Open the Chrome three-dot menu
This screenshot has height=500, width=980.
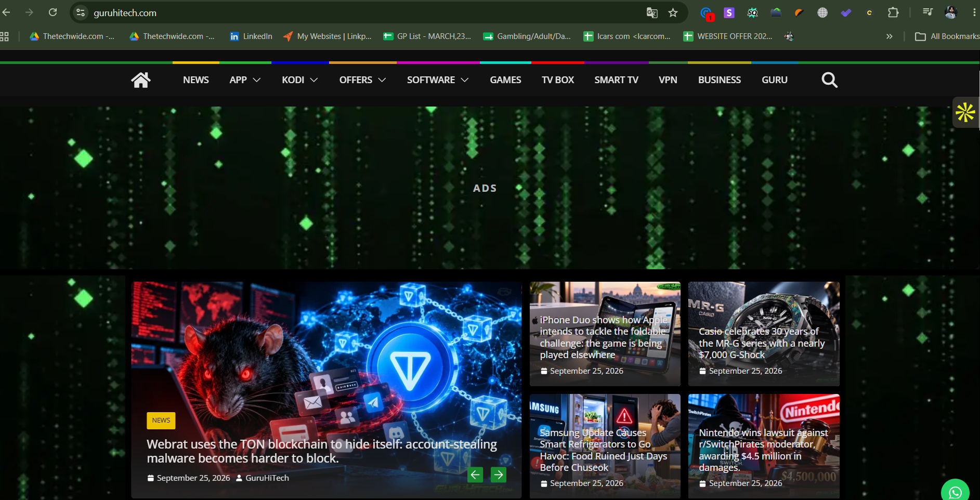coord(974,12)
